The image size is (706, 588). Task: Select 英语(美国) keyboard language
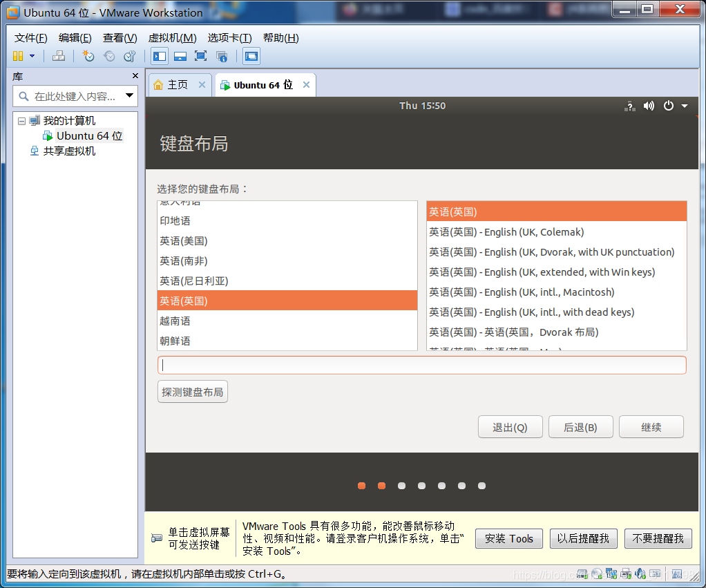pos(287,241)
